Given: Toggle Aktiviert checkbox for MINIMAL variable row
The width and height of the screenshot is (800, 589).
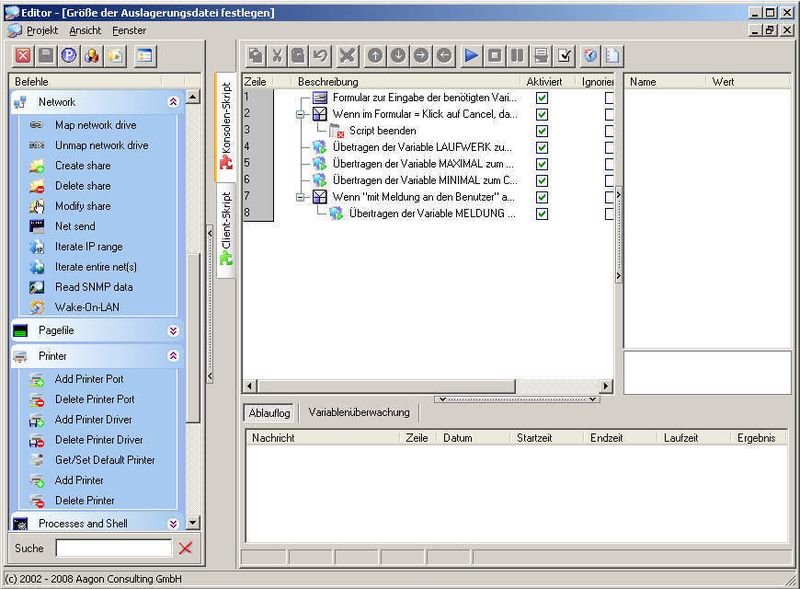Looking at the screenshot, I should (542, 181).
